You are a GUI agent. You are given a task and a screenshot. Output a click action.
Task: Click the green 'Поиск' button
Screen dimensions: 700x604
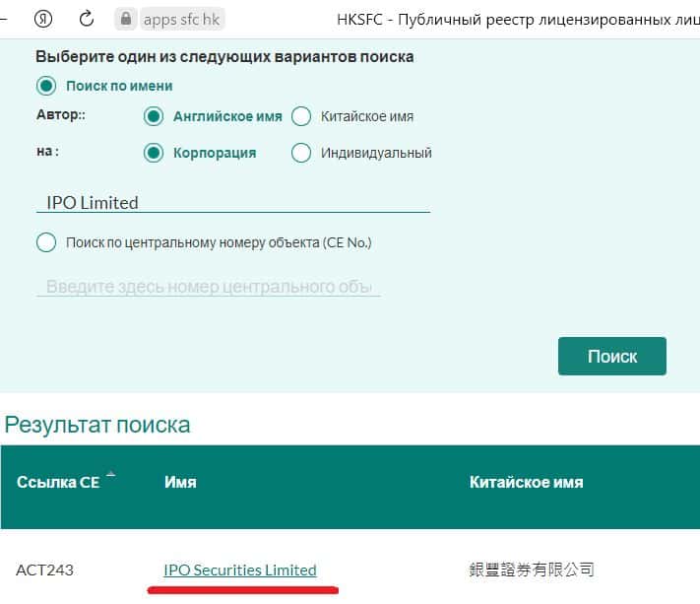[612, 357]
